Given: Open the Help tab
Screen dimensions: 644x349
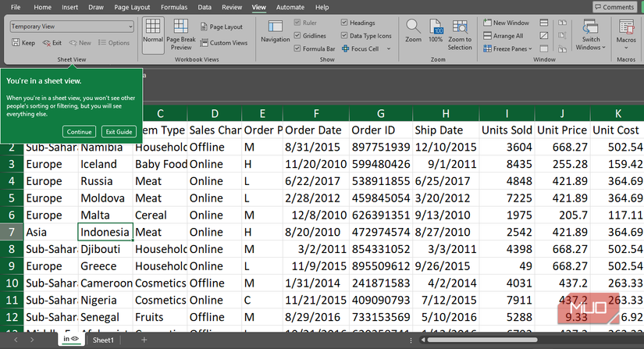Looking at the screenshot, I should pos(322,7).
